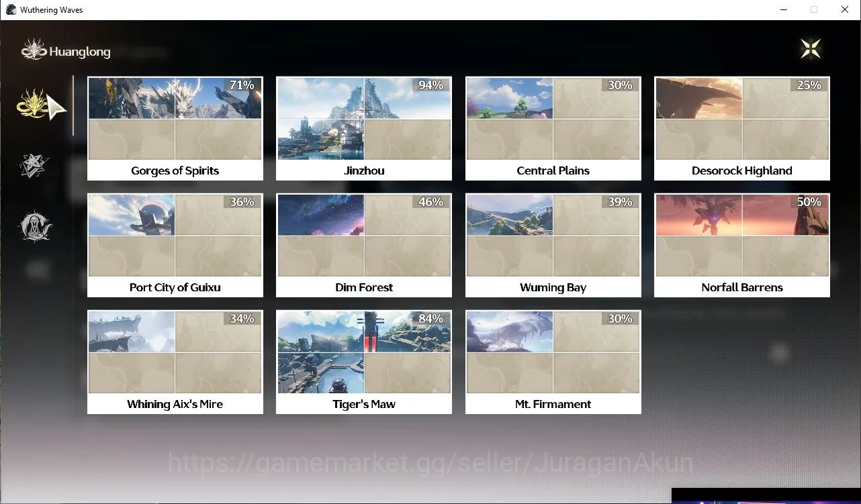Click the 84% progress badge on Tiger's Maw
Image resolution: width=861 pixels, height=504 pixels.
[430, 319]
